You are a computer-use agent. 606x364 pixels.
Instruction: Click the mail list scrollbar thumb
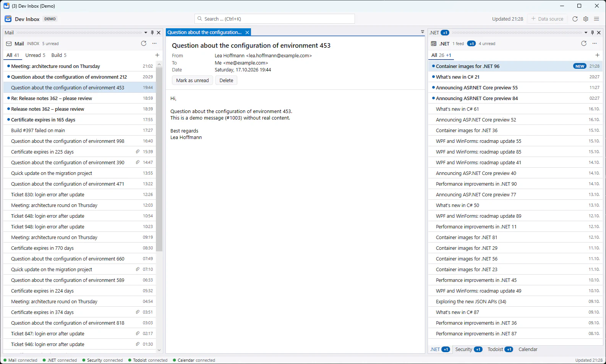(159, 159)
